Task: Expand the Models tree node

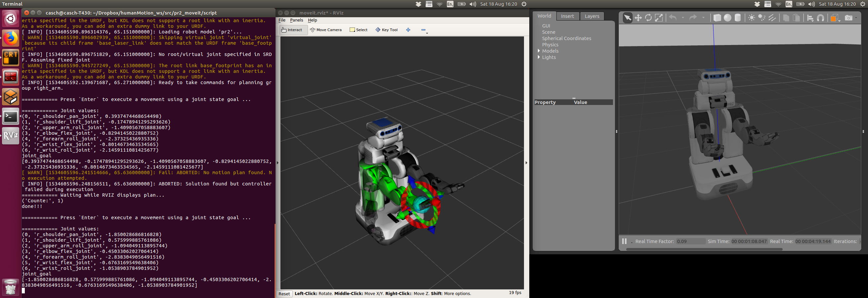Action: 539,51
